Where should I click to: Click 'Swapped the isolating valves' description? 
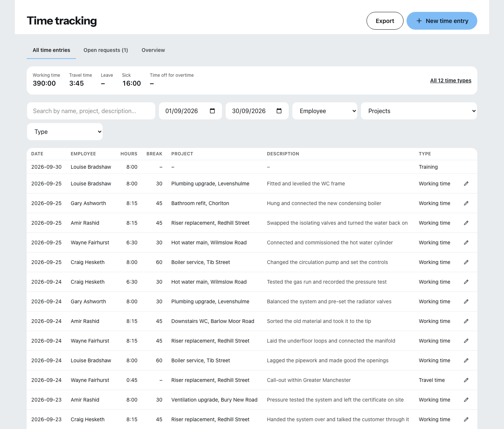[x=337, y=223]
